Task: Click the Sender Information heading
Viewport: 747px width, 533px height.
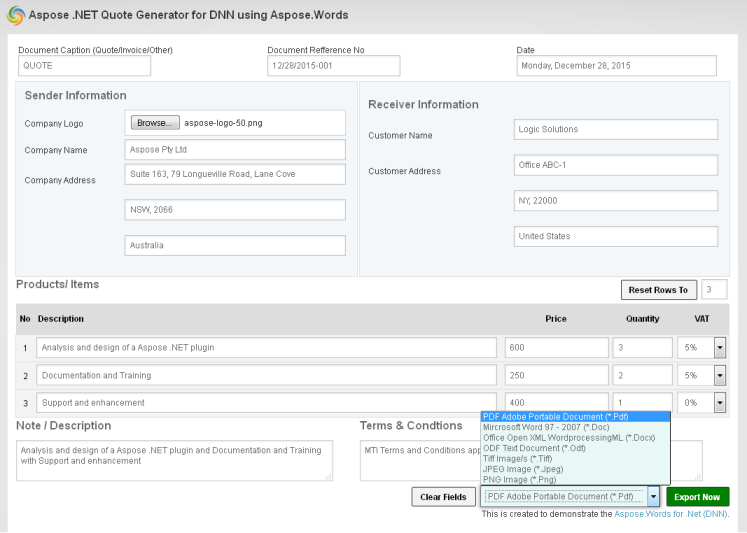Action: 75,95
